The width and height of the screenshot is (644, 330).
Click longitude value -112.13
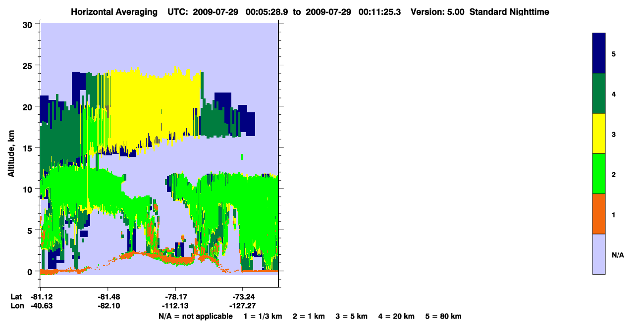coord(176,306)
